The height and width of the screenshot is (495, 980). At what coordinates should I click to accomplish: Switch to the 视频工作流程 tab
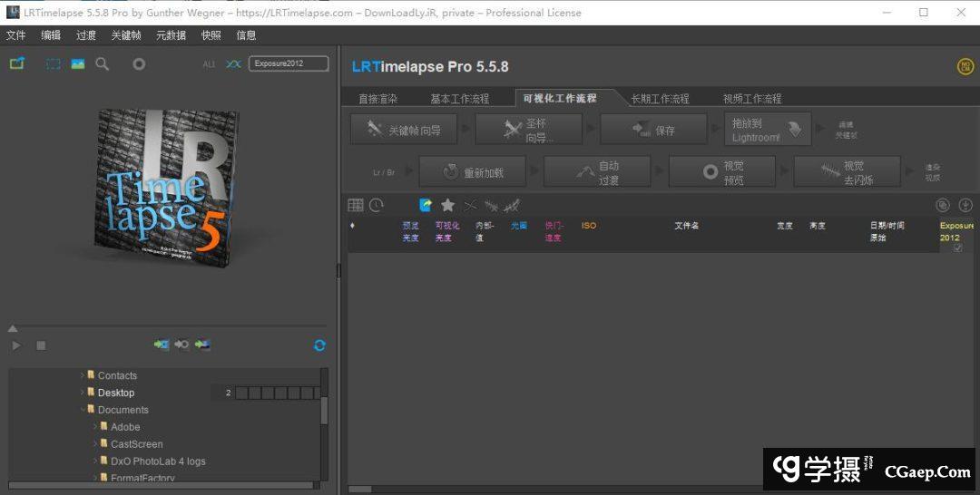click(752, 99)
